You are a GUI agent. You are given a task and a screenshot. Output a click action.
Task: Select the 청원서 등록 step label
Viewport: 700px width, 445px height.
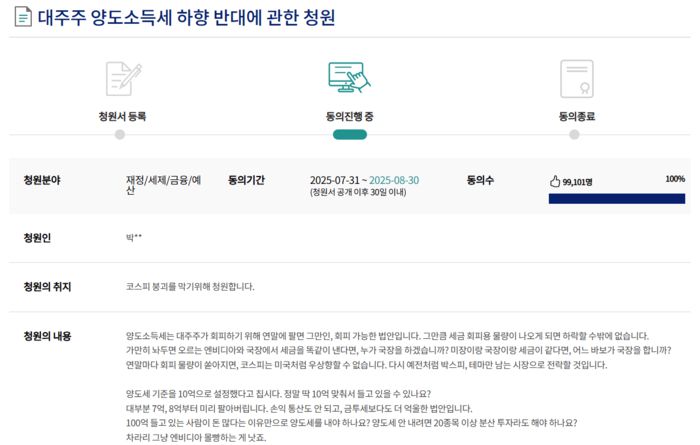[x=122, y=116]
